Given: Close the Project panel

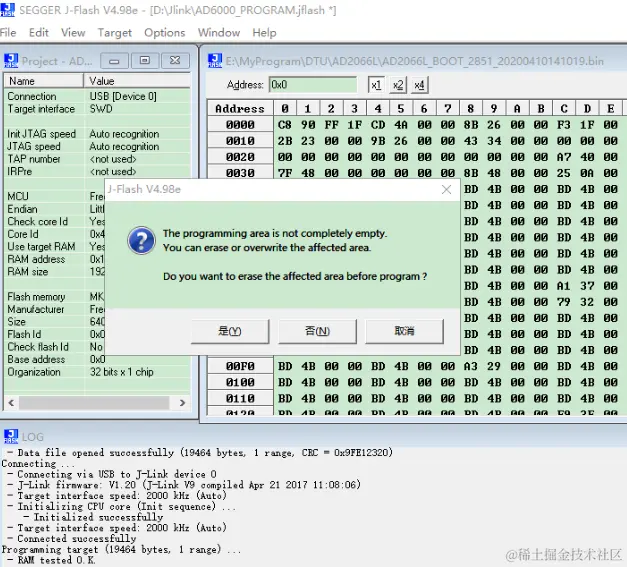Looking at the screenshot, I should [175, 61].
